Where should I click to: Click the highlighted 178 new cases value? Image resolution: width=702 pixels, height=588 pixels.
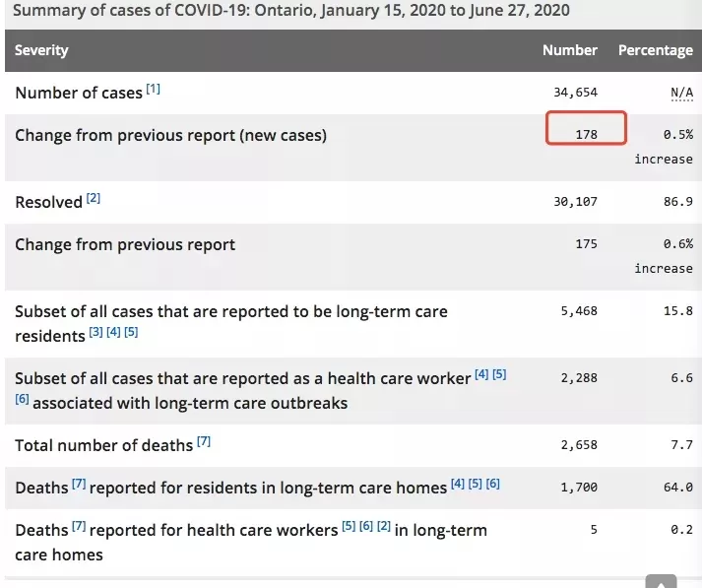[586, 134]
